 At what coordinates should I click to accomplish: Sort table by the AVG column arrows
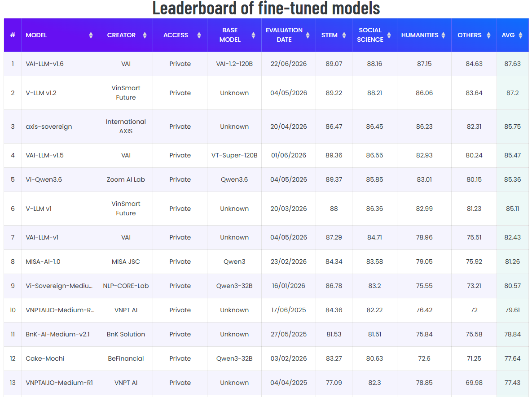520,35
